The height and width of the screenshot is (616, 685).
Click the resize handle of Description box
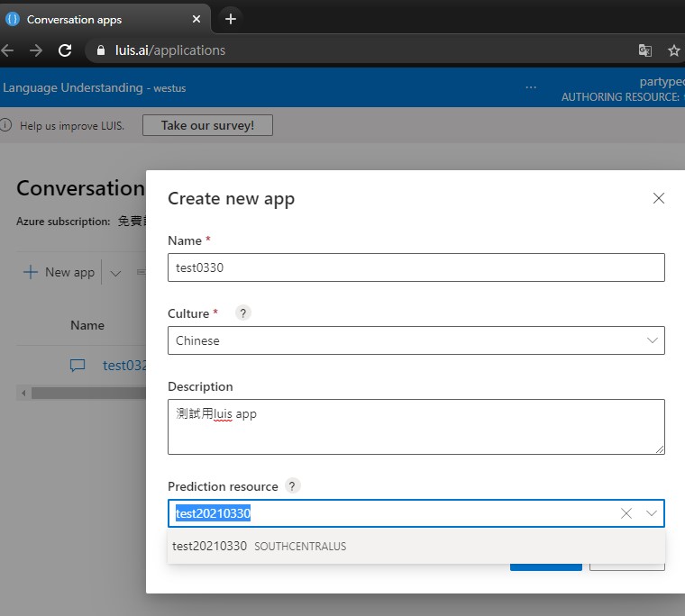[660, 449]
